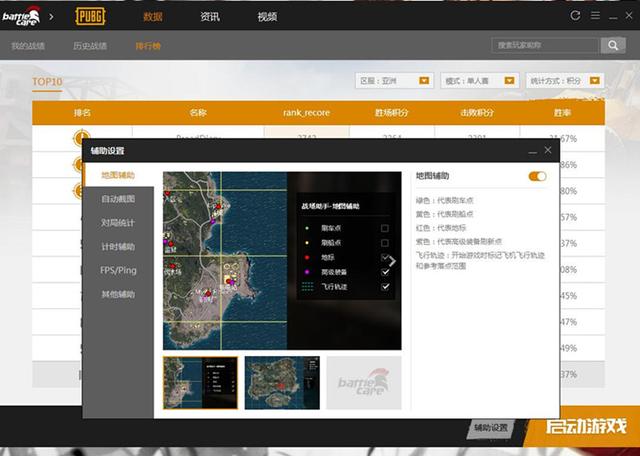The width and height of the screenshot is (640, 456).
Task: Select the second full-island map thumbnail
Action: point(282,383)
